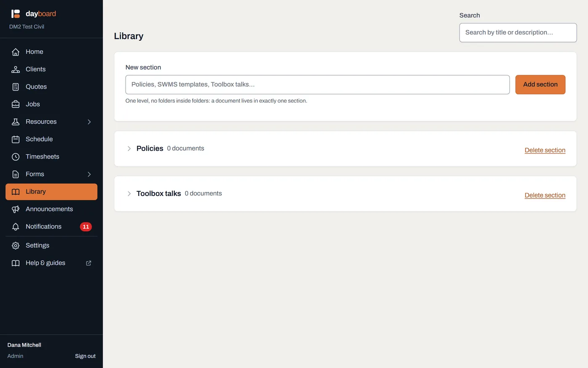588x368 pixels.
Task: Click the Add section button
Action: (x=540, y=85)
